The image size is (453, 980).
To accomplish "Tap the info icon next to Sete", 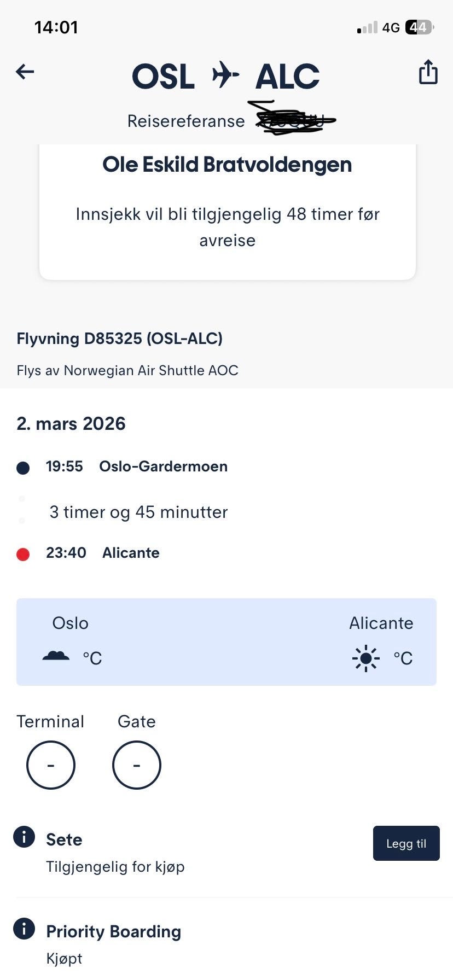I will tap(24, 837).
